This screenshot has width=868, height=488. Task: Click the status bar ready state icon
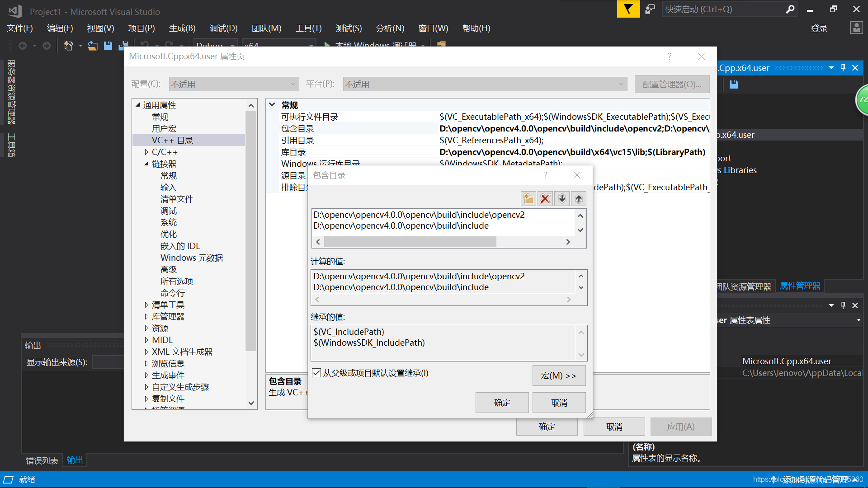9,479
